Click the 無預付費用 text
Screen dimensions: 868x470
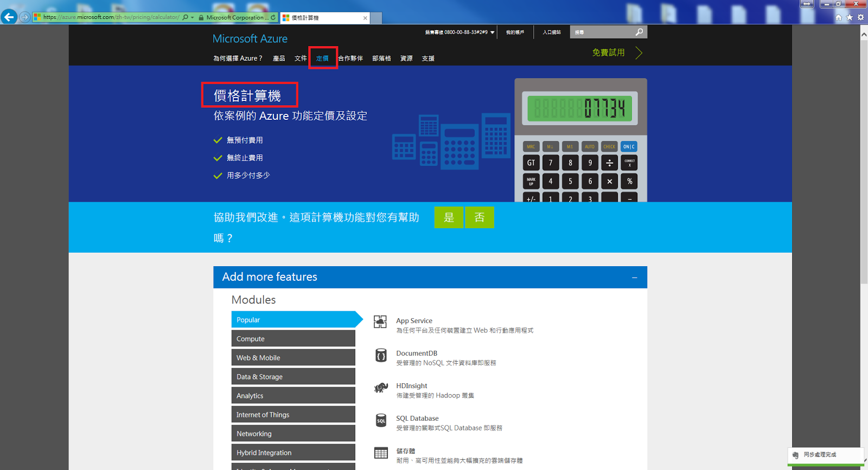[x=245, y=140]
